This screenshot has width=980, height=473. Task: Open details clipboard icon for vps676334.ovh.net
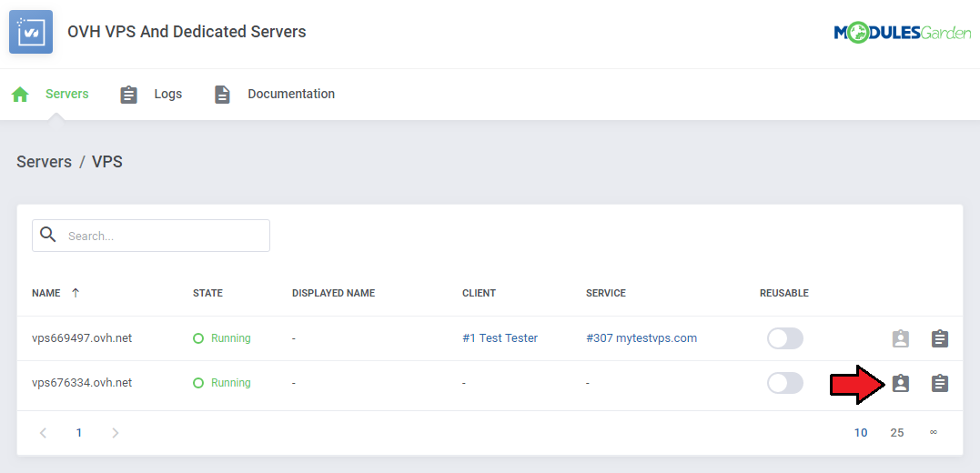940,383
